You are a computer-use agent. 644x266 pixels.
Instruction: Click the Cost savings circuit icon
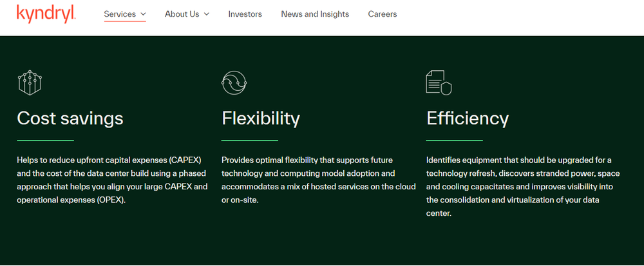pos(29,82)
